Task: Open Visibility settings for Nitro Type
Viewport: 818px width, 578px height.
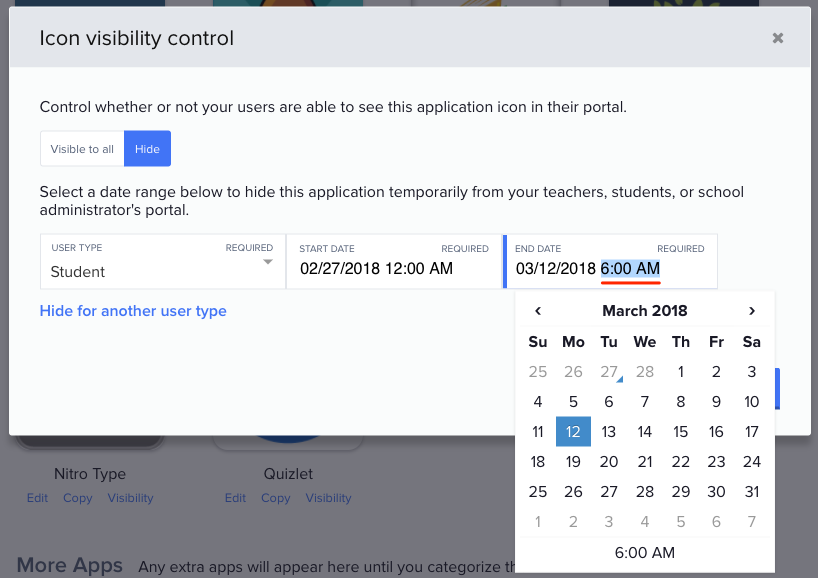Action: click(130, 497)
